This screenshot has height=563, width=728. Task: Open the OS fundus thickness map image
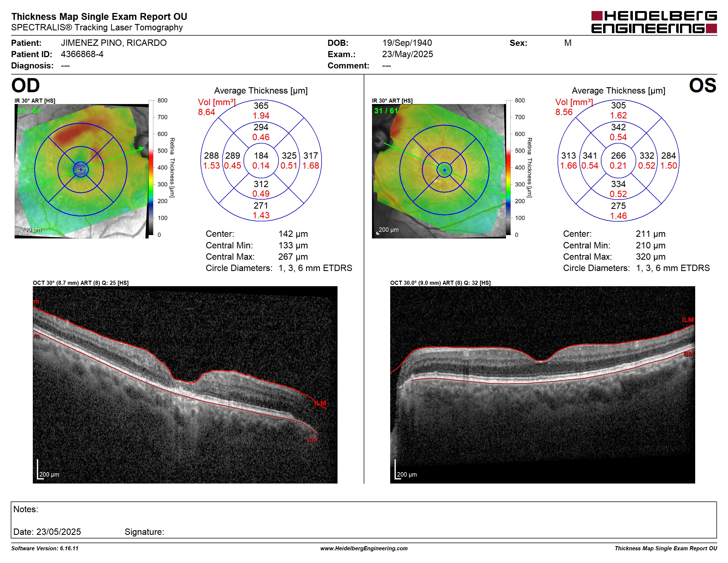[439, 171]
